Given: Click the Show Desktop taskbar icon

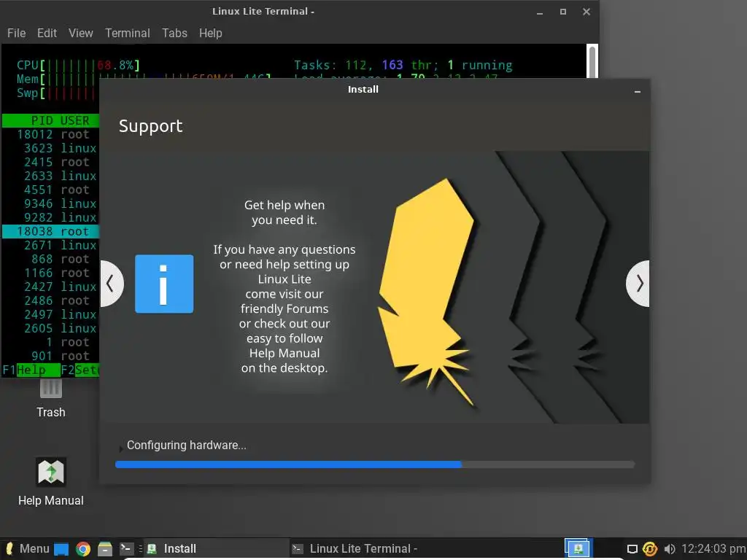Looking at the screenshot, I should tap(61, 549).
